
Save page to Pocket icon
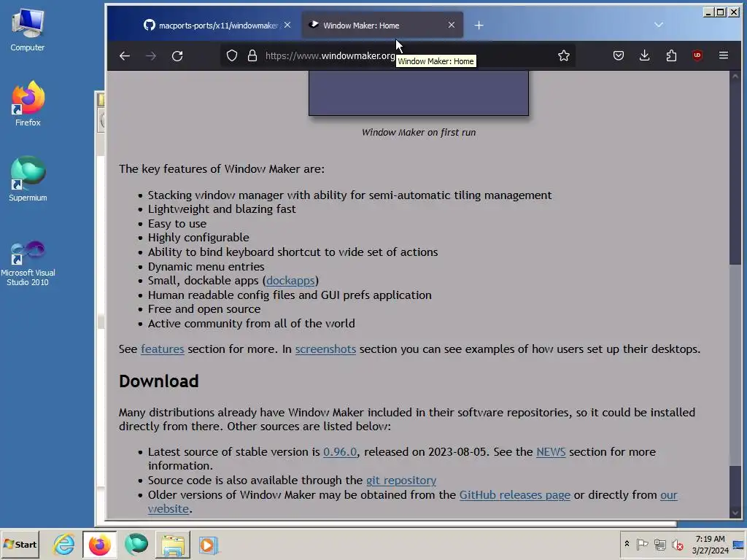pyautogui.click(x=619, y=55)
